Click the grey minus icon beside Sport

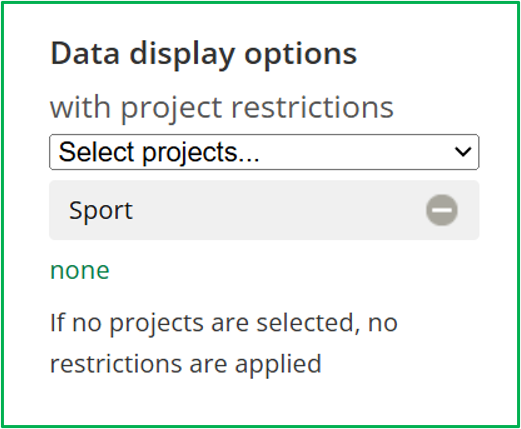click(x=442, y=210)
